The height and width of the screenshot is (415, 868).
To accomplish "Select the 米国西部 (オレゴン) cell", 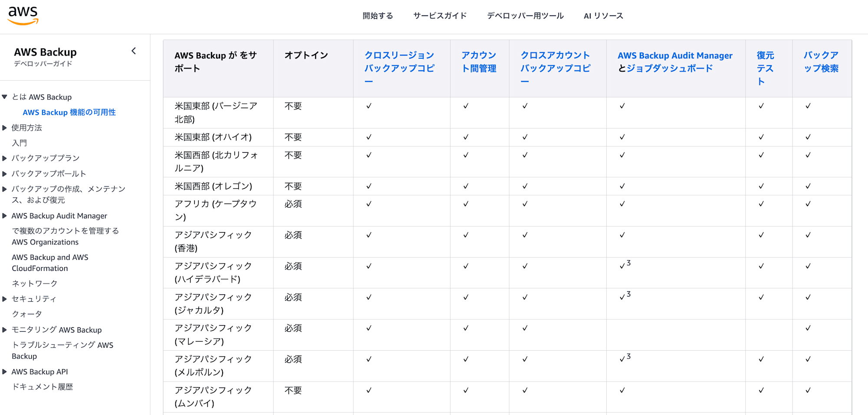I will (x=218, y=186).
